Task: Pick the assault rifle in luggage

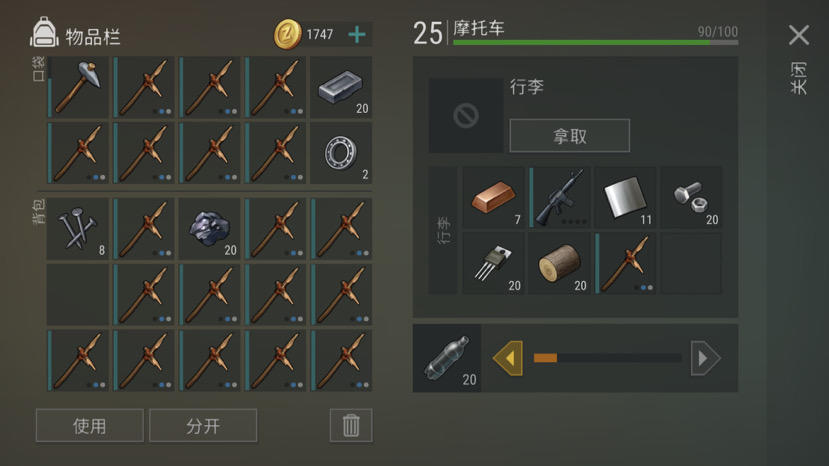Action: coord(559,197)
